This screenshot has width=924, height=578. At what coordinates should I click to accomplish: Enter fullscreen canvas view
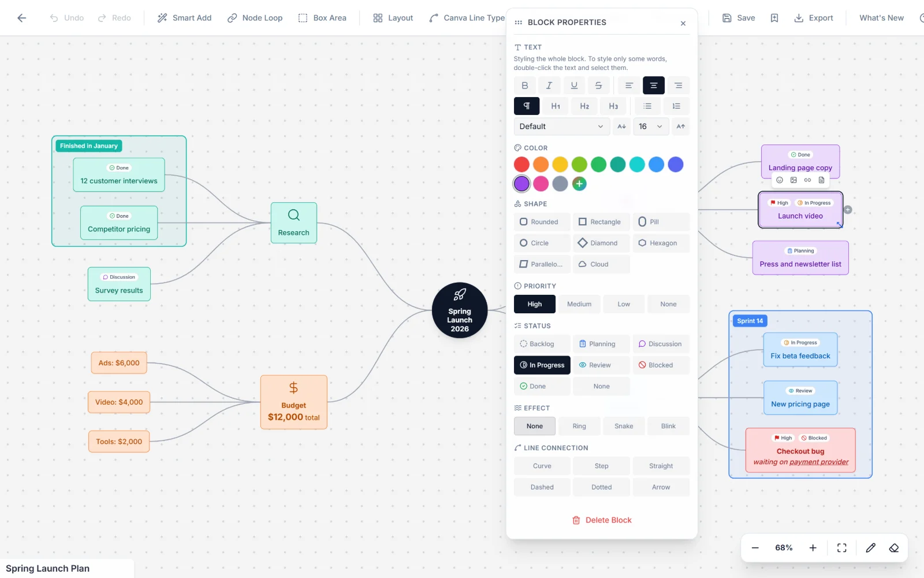tap(842, 548)
